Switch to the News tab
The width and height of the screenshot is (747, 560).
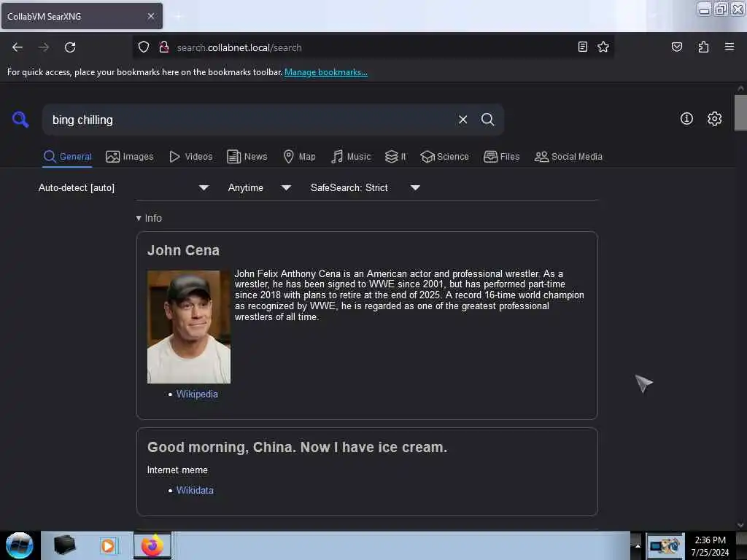click(x=247, y=156)
